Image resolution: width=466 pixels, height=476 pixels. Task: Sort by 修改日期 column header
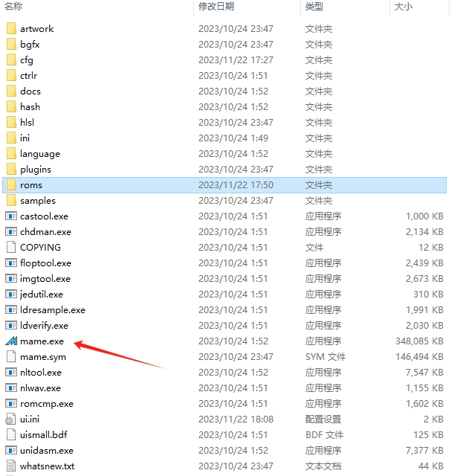216,7
